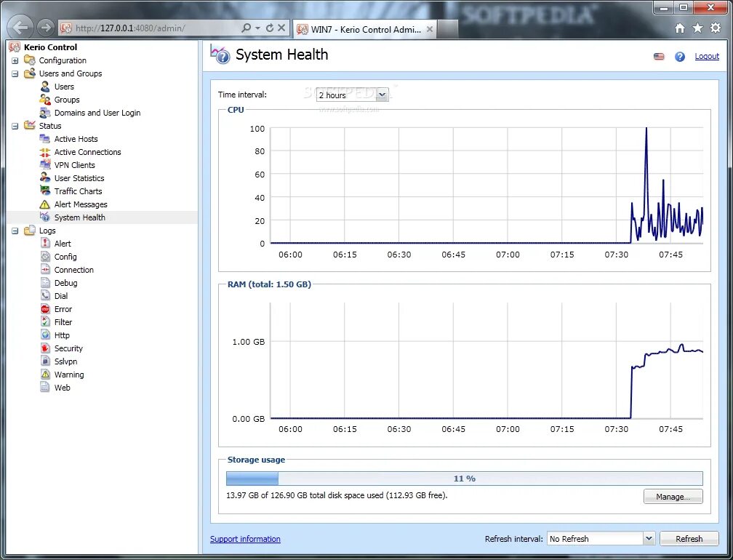Close the Kerio Control browser tab
The height and width of the screenshot is (560, 733).
430,29
